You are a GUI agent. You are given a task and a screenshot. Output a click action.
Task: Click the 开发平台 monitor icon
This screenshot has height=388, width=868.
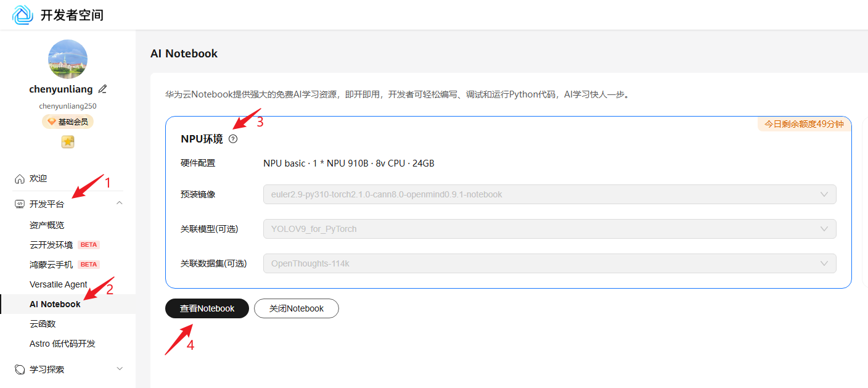click(x=20, y=204)
